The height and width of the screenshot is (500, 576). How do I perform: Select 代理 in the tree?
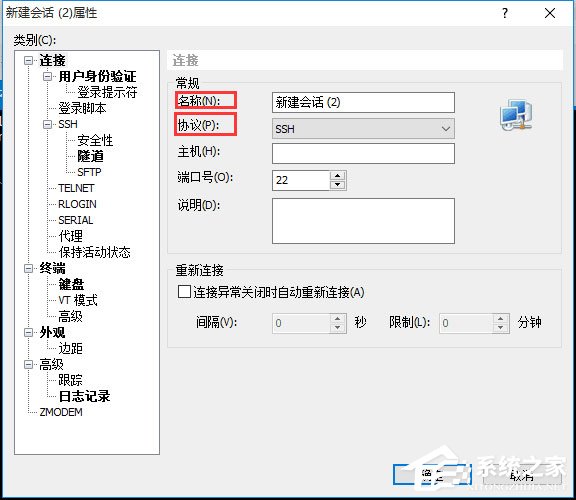71,236
